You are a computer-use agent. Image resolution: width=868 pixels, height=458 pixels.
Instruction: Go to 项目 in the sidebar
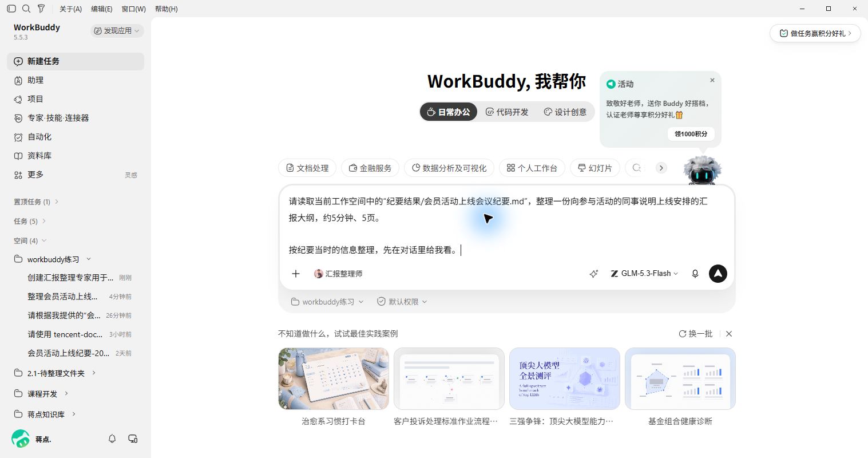coord(76,99)
